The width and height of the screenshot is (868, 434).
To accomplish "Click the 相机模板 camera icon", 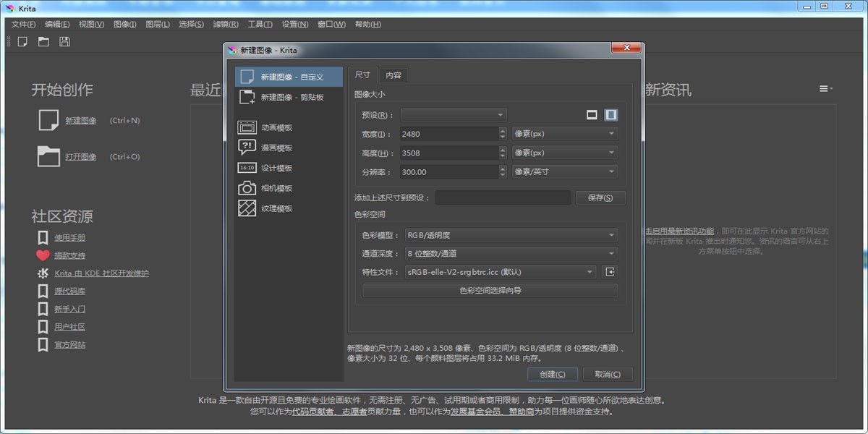I will pyautogui.click(x=246, y=187).
